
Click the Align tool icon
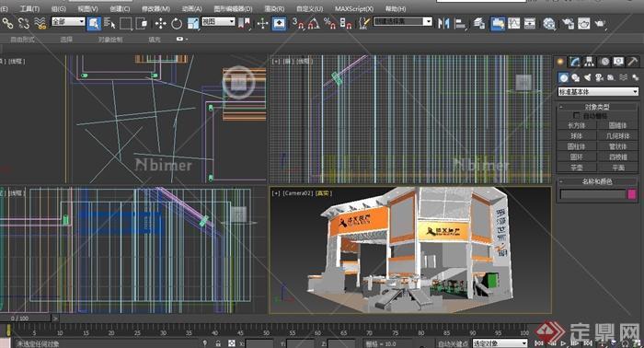tap(460, 23)
